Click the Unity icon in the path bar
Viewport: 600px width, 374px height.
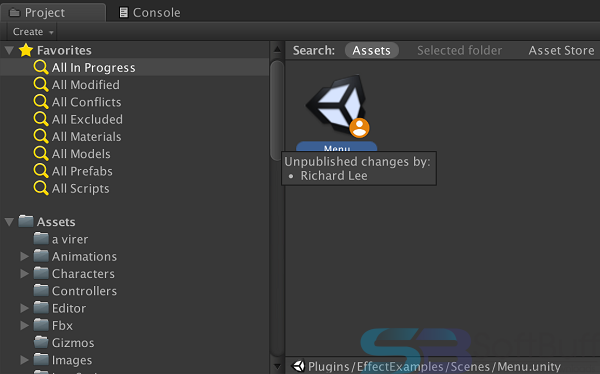(298, 366)
